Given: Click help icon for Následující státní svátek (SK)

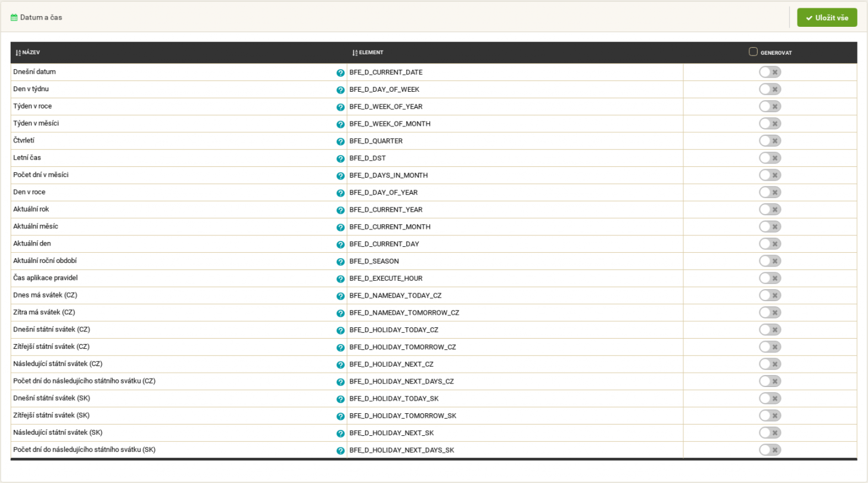Looking at the screenshot, I should (x=341, y=434).
